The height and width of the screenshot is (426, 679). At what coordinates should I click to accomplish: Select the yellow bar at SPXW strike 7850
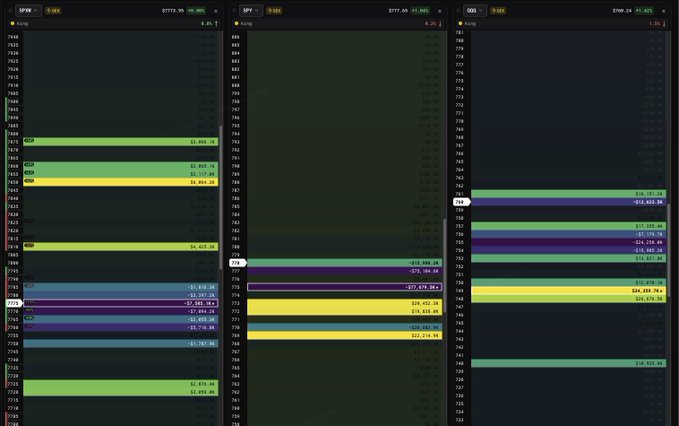coord(121,182)
